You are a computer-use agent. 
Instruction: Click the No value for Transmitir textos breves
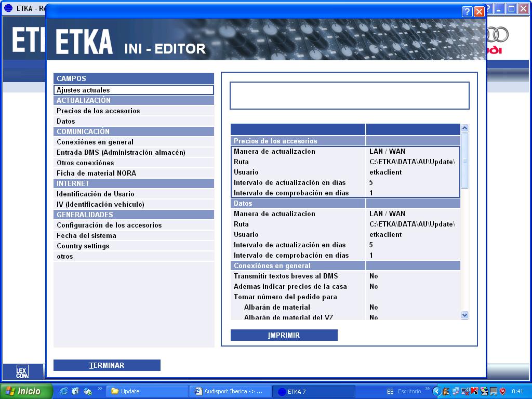(x=374, y=276)
